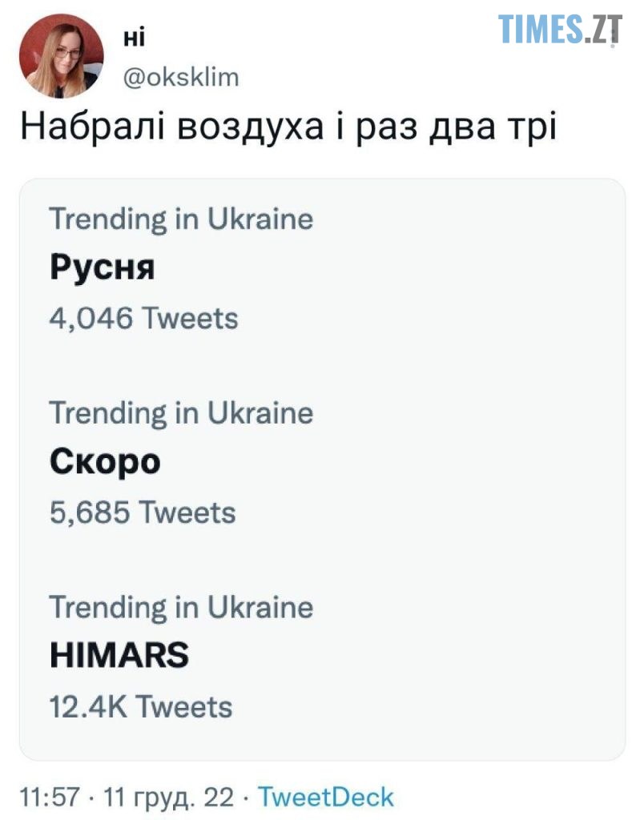Click "Trending in Ukraine" label above Скоро
Screen dimensions: 644x820
click(x=181, y=413)
